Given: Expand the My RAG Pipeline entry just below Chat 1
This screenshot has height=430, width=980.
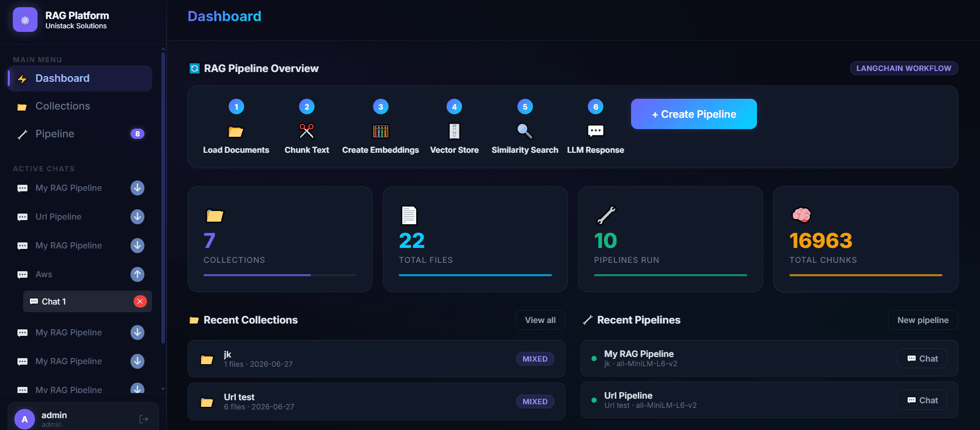Looking at the screenshot, I should tap(137, 332).
